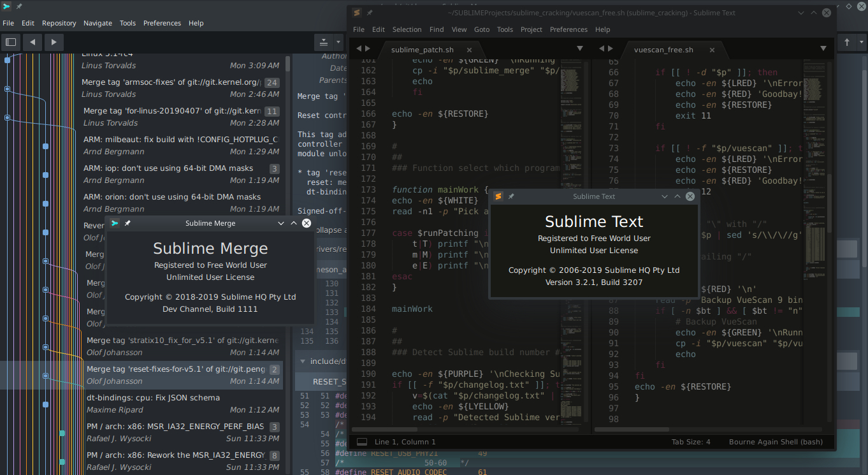The width and height of the screenshot is (868, 475).
Task: Toggle side panel icon in Sublime Text status bar
Action: pos(361,442)
